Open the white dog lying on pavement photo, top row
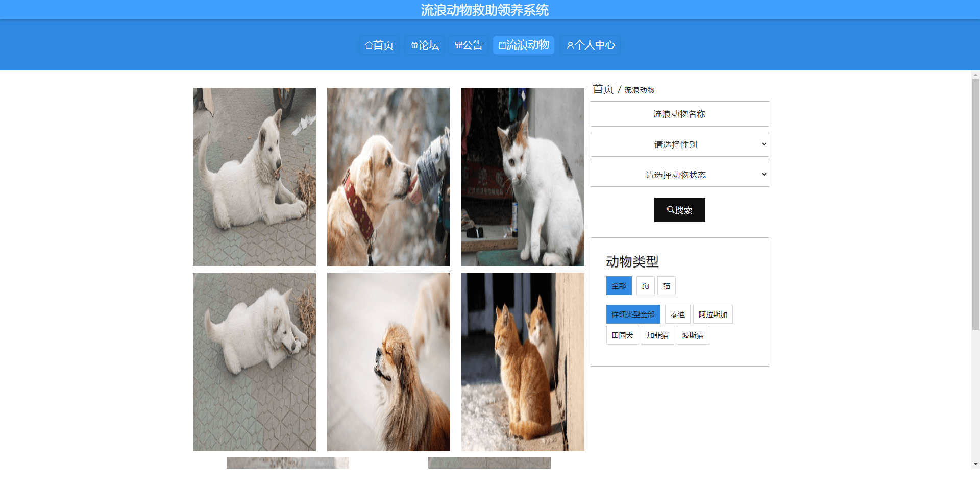This screenshot has height=486, width=980. [254, 177]
